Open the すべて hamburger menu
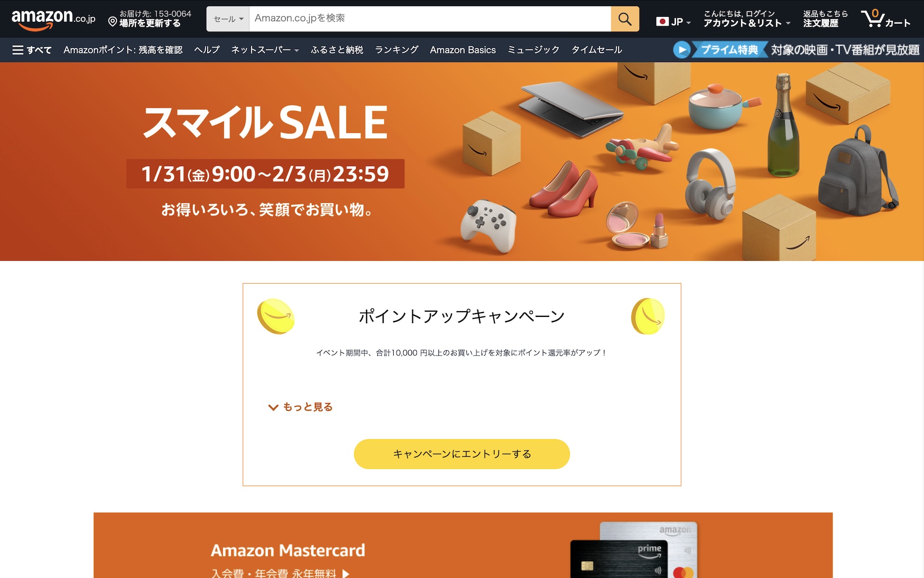 tap(32, 50)
